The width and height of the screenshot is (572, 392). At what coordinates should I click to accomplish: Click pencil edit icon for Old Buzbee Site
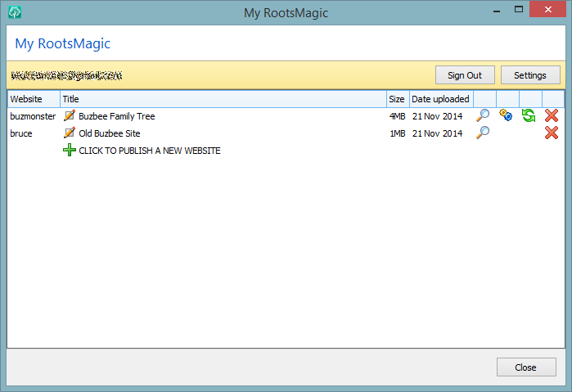pos(70,133)
